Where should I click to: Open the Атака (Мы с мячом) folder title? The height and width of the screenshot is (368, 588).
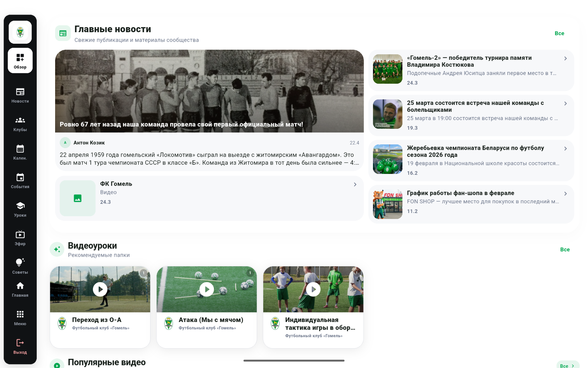[x=211, y=320]
